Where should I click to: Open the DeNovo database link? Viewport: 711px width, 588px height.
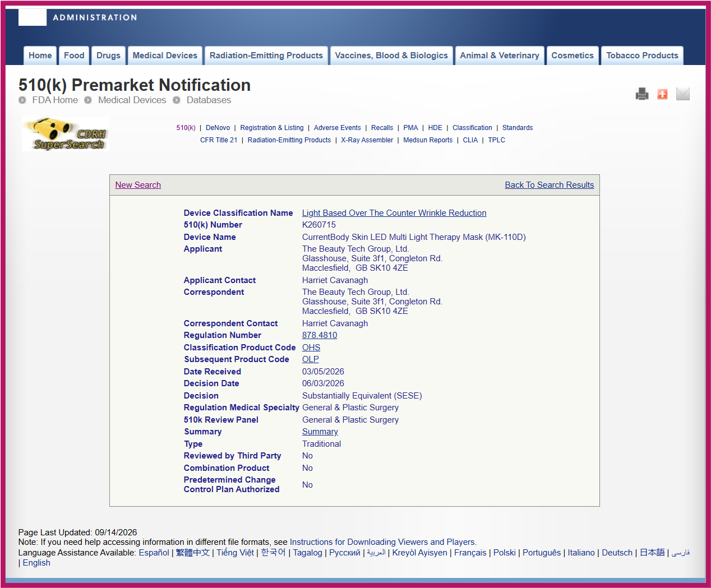pos(218,128)
